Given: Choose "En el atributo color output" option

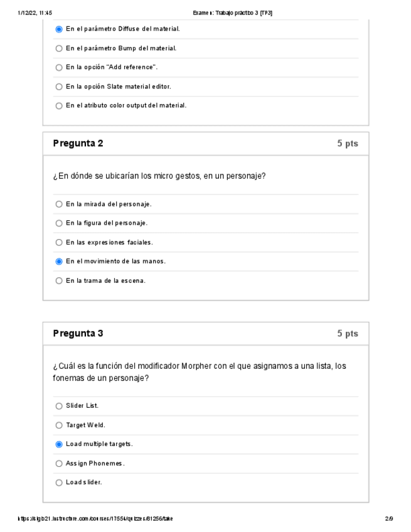Looking at the screenshot, I should 59,105.
